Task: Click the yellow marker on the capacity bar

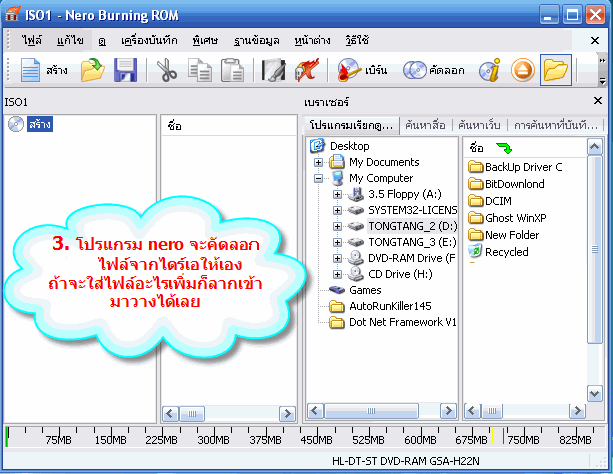Action: pos(493,436)
